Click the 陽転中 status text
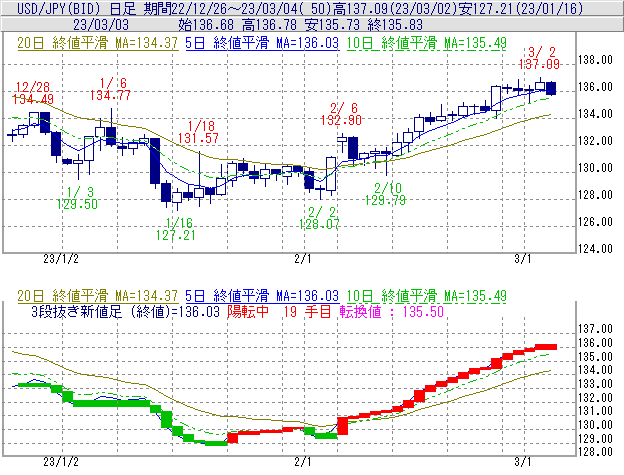Viewport: 624px width, 475px height. tap(248, 311)
